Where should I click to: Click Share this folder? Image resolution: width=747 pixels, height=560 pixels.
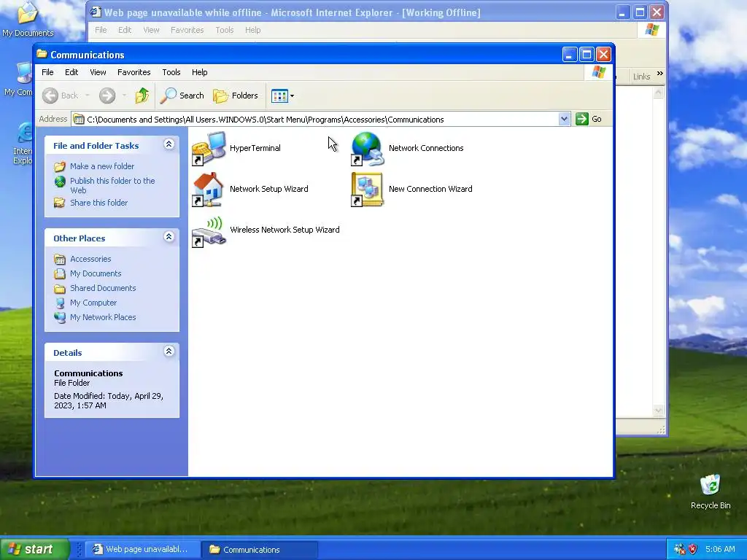coord(98,203)
